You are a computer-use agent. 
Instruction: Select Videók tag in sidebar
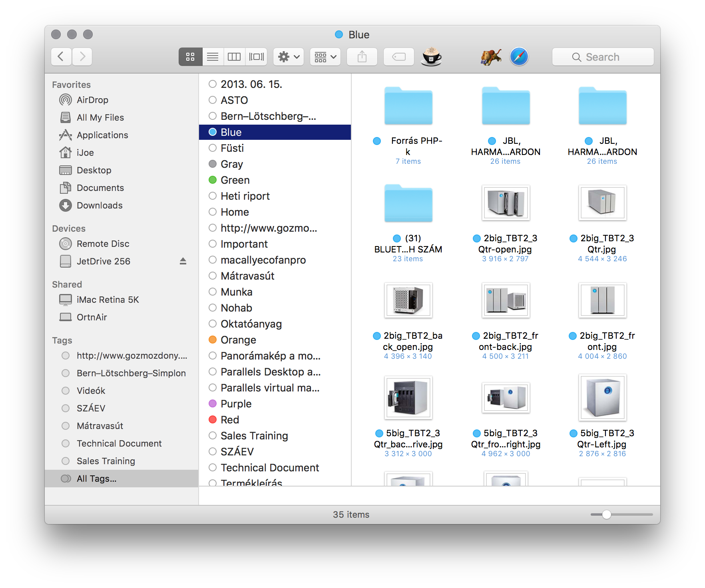[x=121, y=391]
